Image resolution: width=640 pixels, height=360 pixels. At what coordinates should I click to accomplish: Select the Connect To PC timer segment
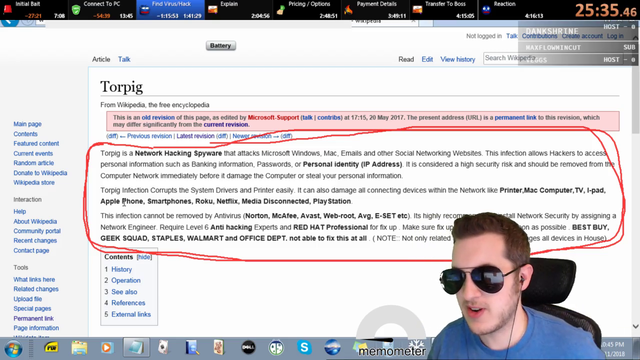[x=102, y=10]
